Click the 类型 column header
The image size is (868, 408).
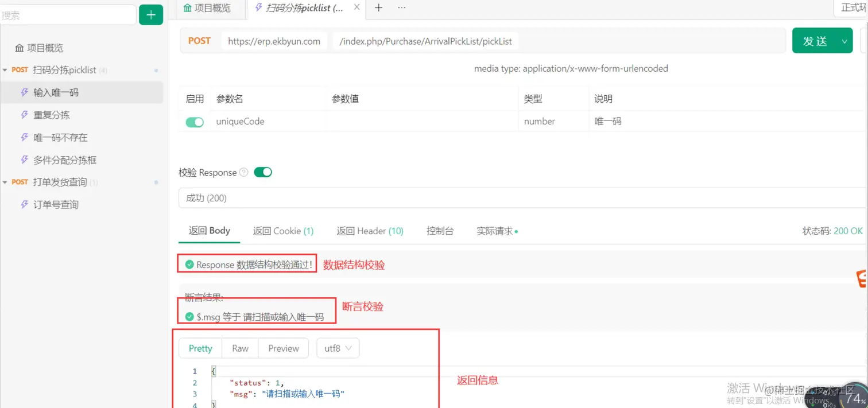[533, 99]
